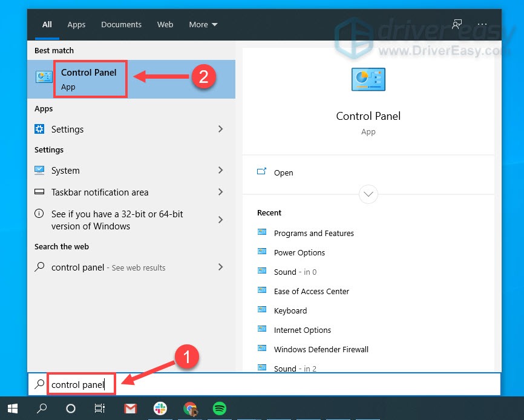Open Programs and Features from Recent list
The width and height of the screenshot is (524, 420).
(x=314, y=233)
